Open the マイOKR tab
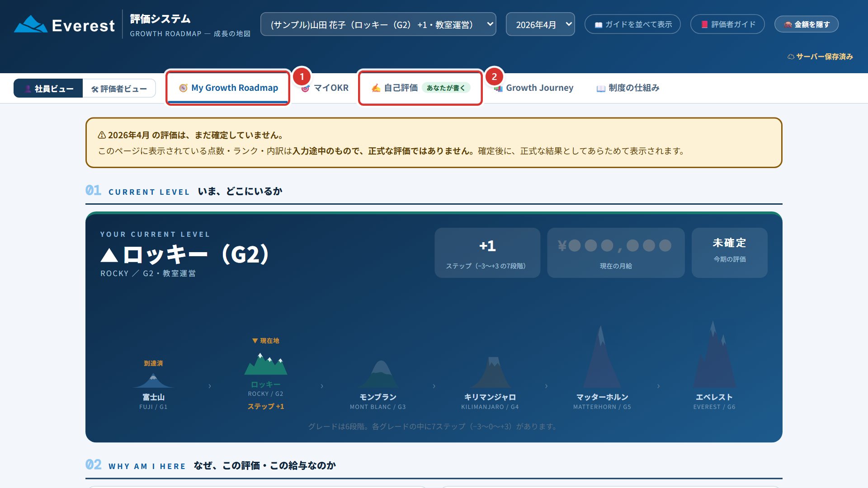868x488 pixels. tap(325, 88)
